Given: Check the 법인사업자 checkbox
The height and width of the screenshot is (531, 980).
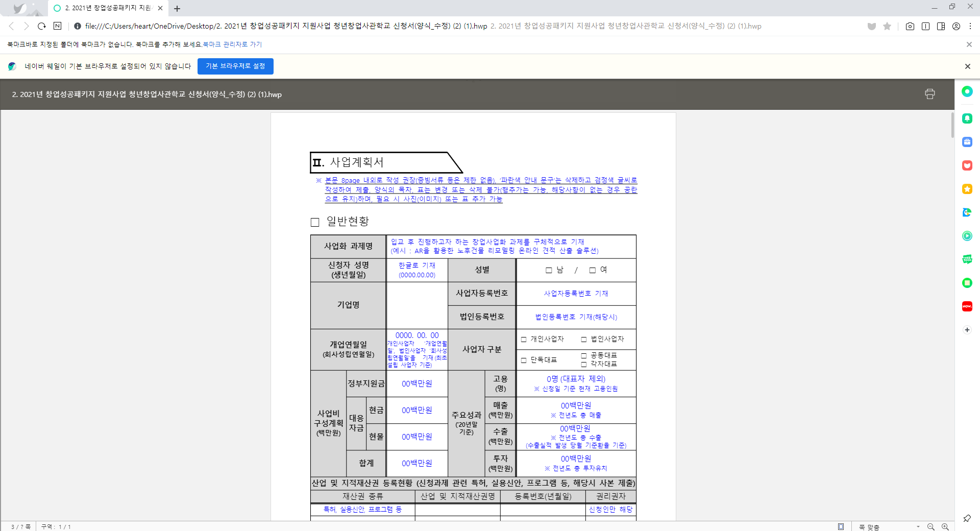Looking at the screenshot, I should click(584, 340).
